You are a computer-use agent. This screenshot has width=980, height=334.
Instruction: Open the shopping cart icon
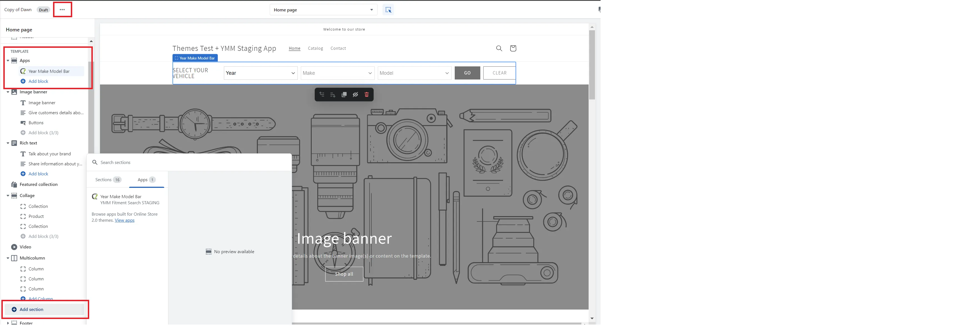pos(512,48)
